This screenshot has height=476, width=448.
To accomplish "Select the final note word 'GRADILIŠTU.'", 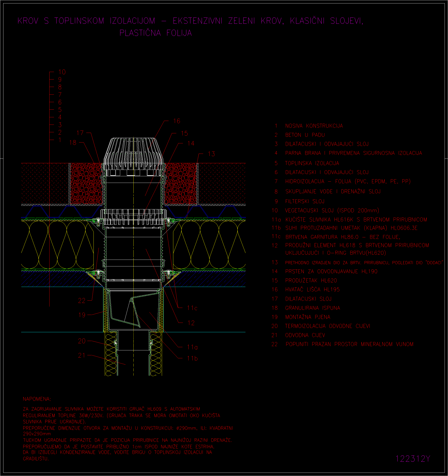I will (x=36, y=459).
